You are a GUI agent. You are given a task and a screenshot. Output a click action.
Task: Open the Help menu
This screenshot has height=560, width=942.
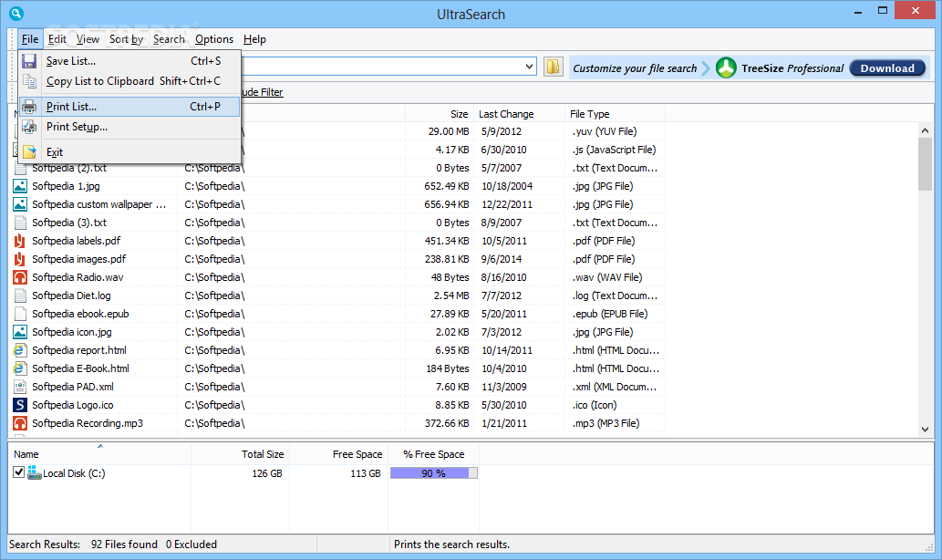pos(254,39)
